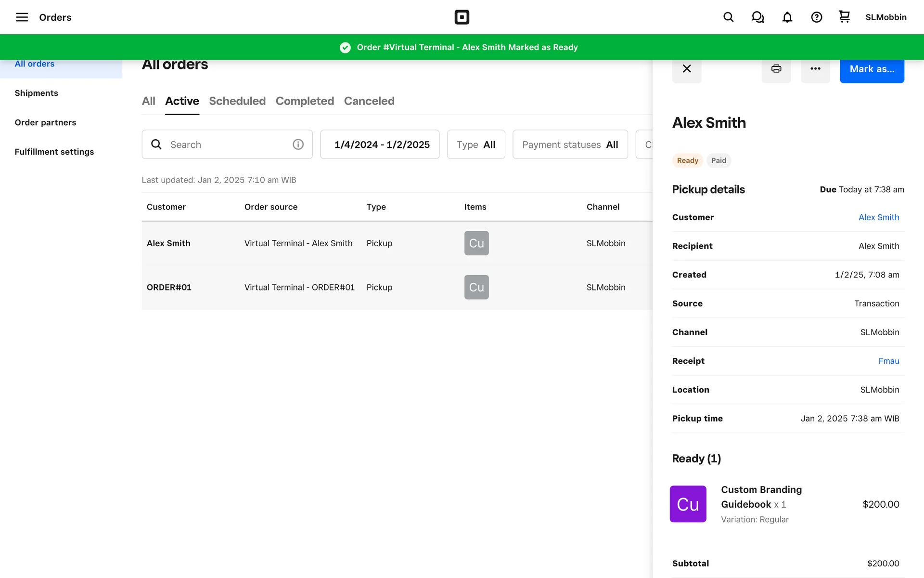Switch to the Scheduled tab
The height and width of the screenshot is (578, 924).
pyautogui.click(x=237, y=101)
